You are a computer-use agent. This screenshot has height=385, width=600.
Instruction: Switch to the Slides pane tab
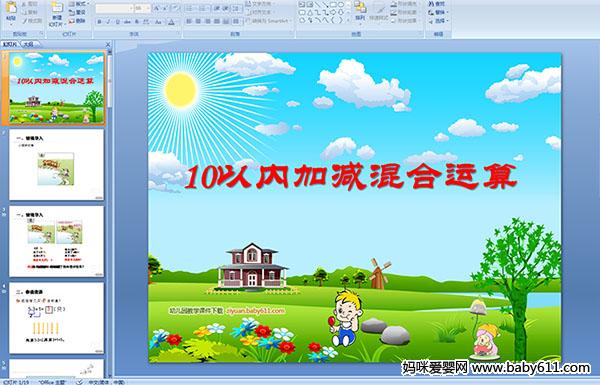[10, 44]
